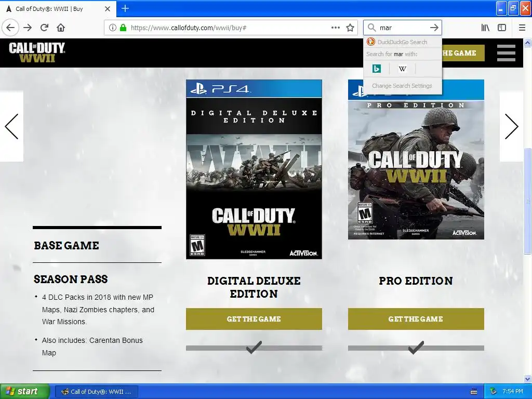This screenshot has height=399, width=532.
Task: Click the Call of Duty taskbar button
Action: point(97,392)
